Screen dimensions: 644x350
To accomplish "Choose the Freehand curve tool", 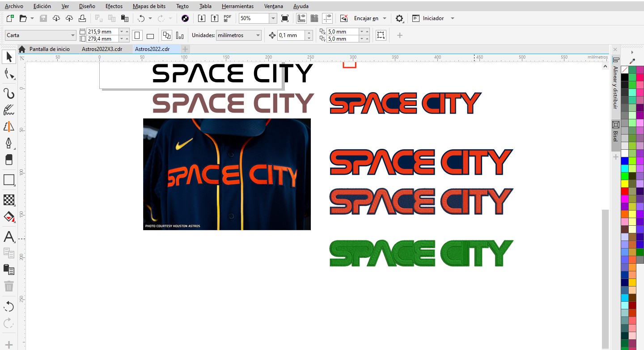I will [x=9, y=93].
